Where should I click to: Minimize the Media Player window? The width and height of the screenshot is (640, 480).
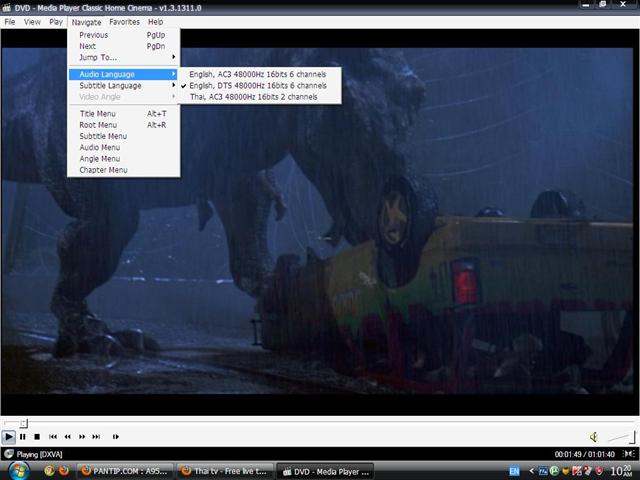click(x=586, y=5)
